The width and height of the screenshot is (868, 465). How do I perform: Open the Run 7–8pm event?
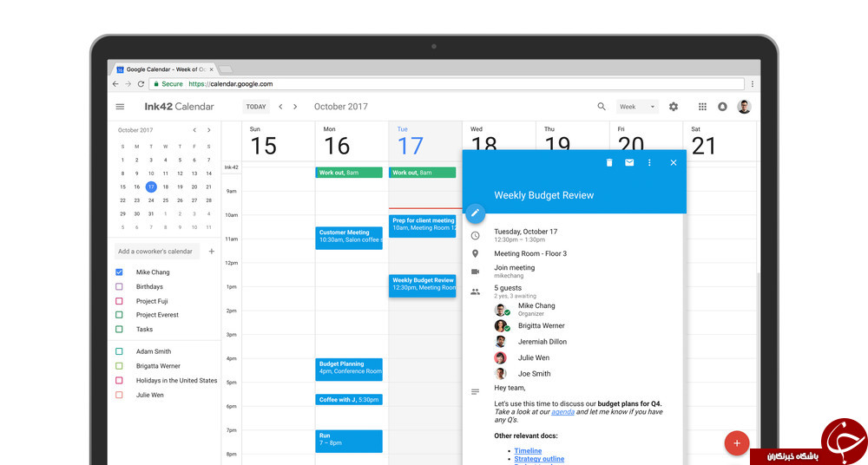[349, 442]
